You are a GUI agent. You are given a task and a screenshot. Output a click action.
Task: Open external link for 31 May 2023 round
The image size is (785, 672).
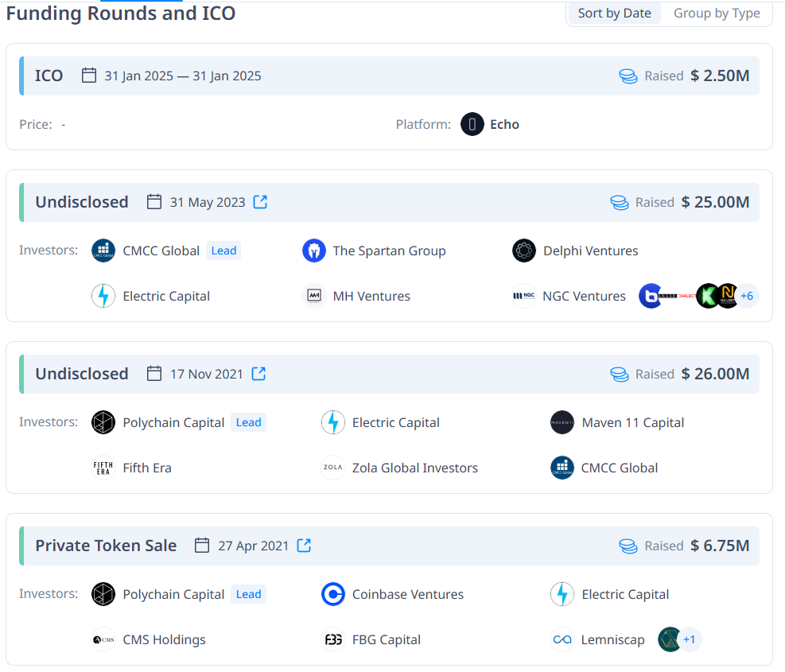coord(260,202)
